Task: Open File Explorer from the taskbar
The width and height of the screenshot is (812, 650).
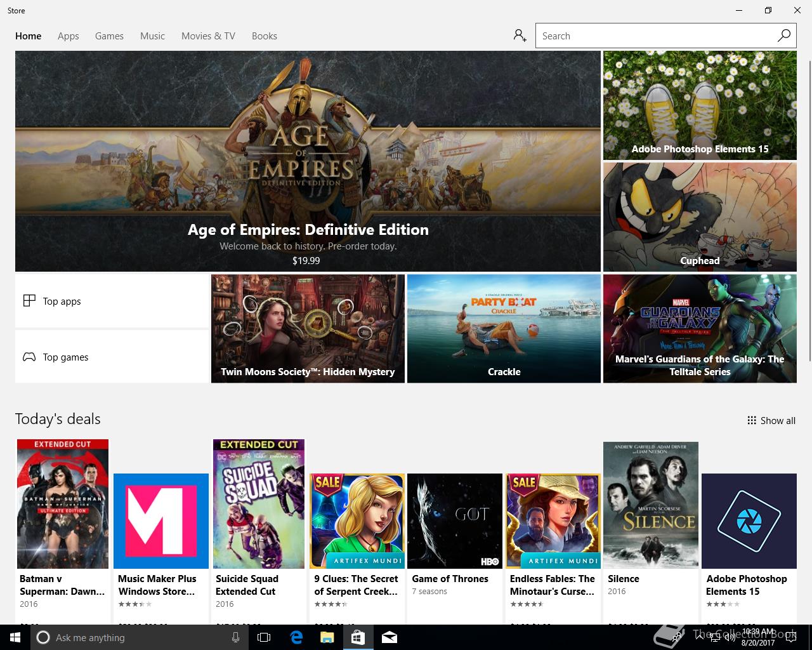Action: [327, 637]
